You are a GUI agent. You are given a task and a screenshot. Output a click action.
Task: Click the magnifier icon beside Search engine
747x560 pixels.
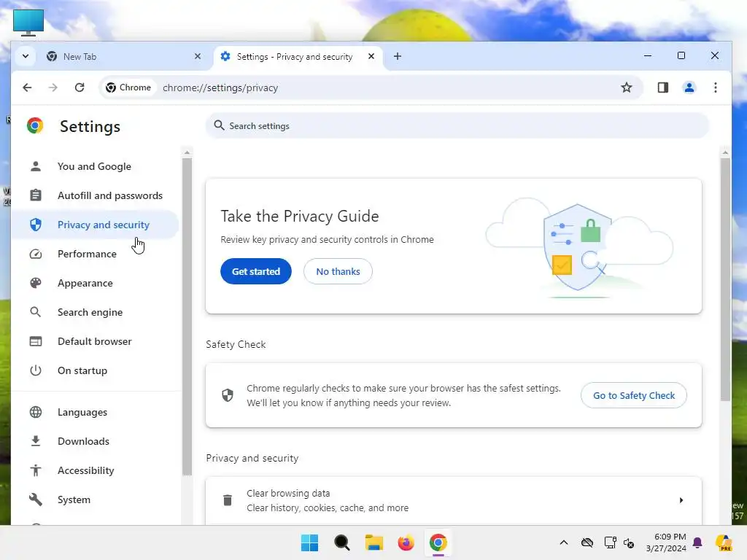[x=36, y=312]
